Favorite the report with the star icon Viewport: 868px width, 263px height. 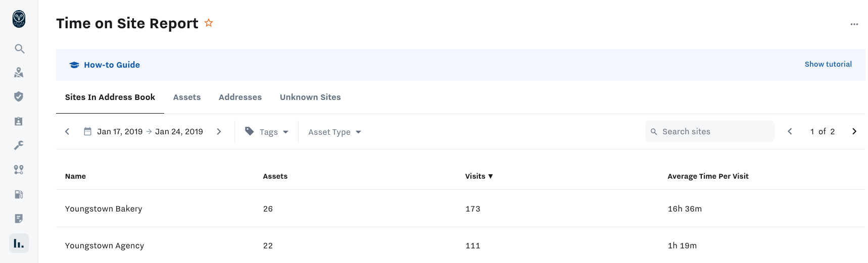(x=209, y=23)
